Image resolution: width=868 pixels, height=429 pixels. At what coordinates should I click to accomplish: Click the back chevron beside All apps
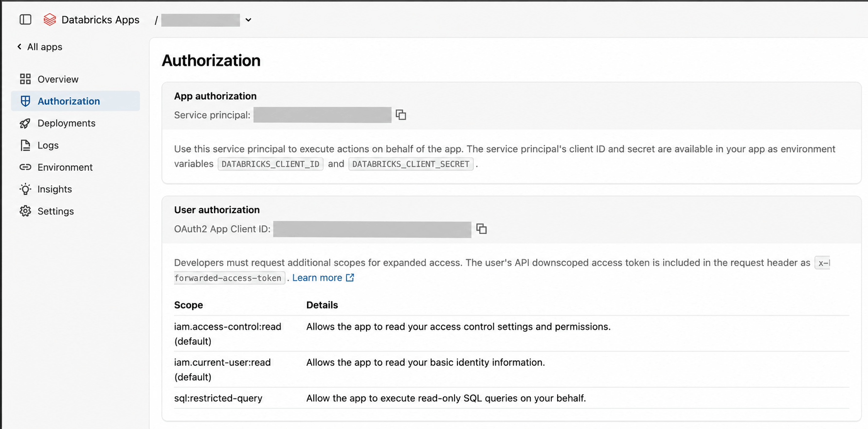(x=19, y=47)
